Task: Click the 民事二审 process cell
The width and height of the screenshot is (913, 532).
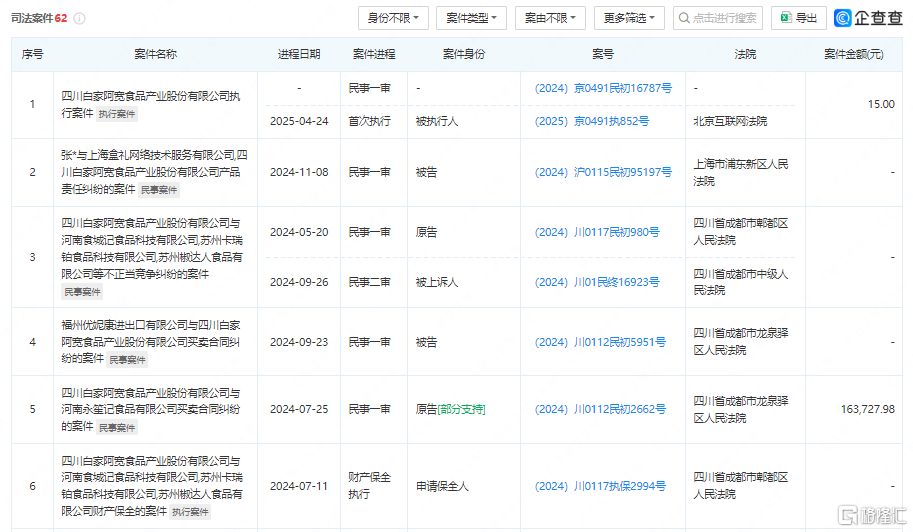Action: coord(370,282)
